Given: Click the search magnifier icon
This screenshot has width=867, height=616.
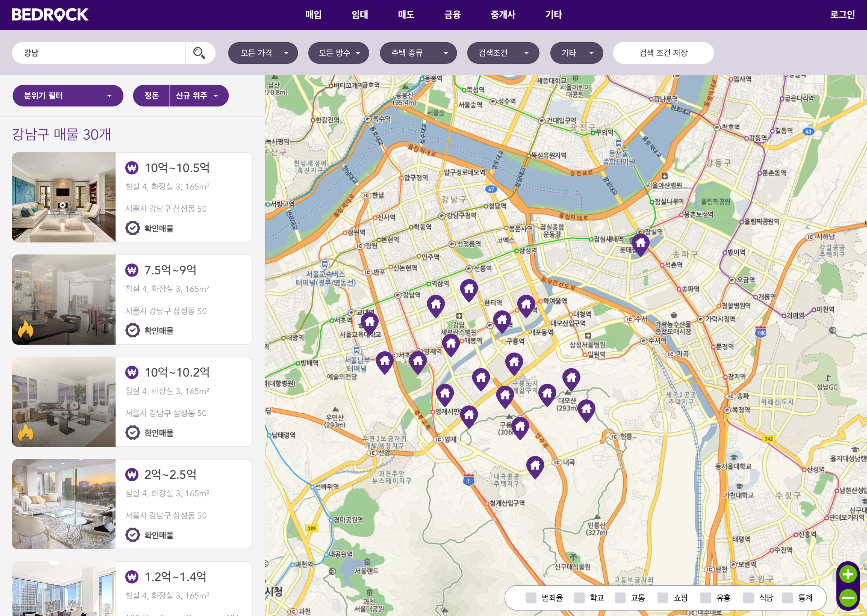Looking at the screenshot, I should [199, 53].
